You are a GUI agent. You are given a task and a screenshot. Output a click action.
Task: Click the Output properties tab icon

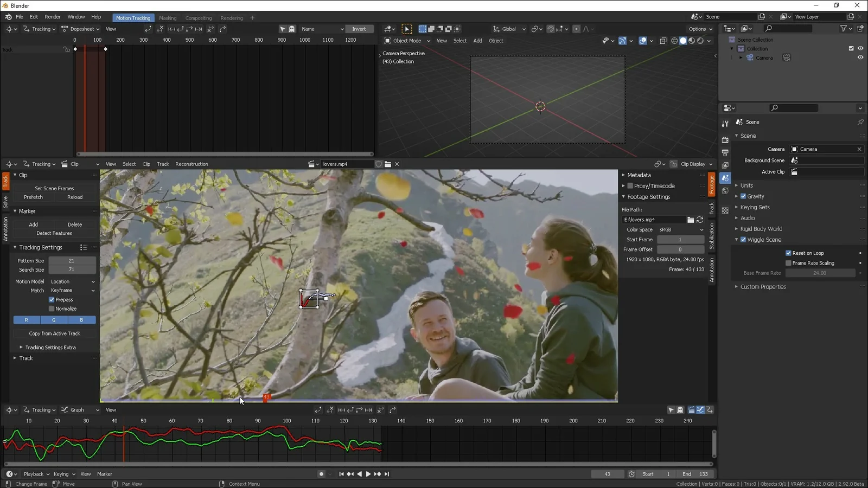tap(725, 153)
